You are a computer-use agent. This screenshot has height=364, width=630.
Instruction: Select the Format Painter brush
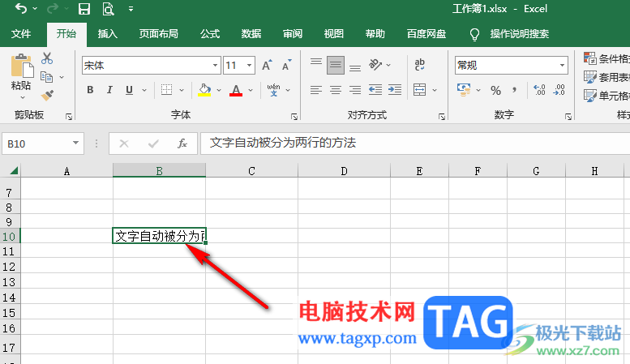[x=47, y=95]
